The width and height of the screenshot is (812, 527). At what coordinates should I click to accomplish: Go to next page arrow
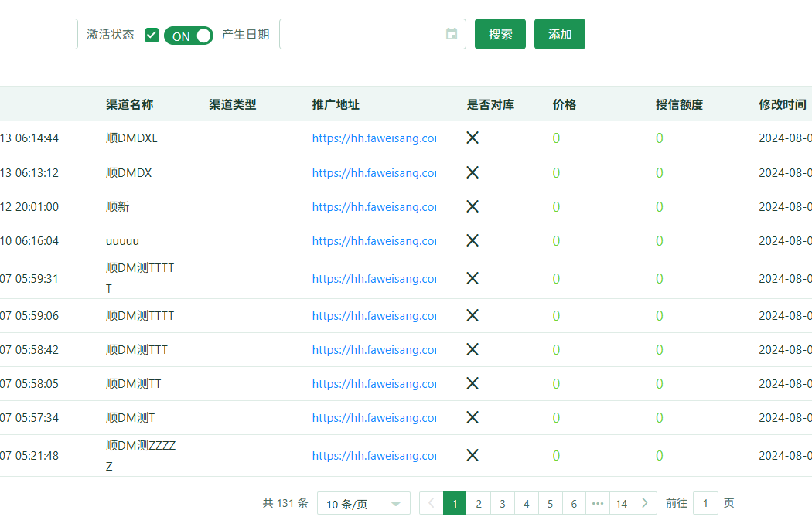point(645,503)
